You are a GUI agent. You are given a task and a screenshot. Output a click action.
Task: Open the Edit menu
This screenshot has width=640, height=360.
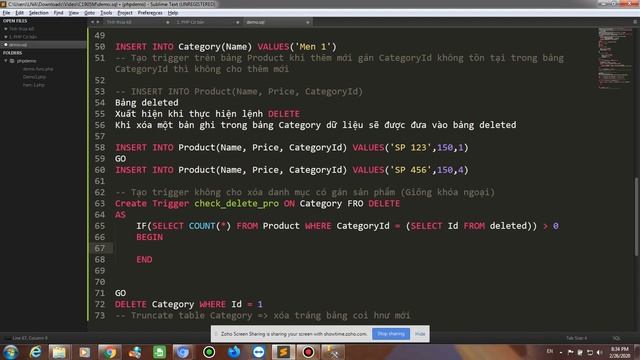(x=19, y=13)
